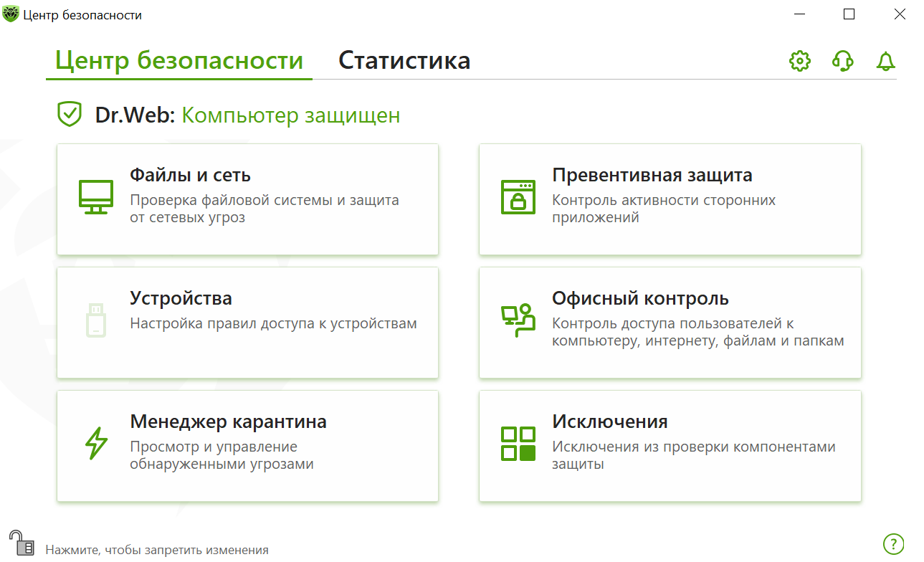Image resolution: width=924 pixels, height=562 pixels.
Task: Click the Компьютер защищен status text
Action: 291,115
